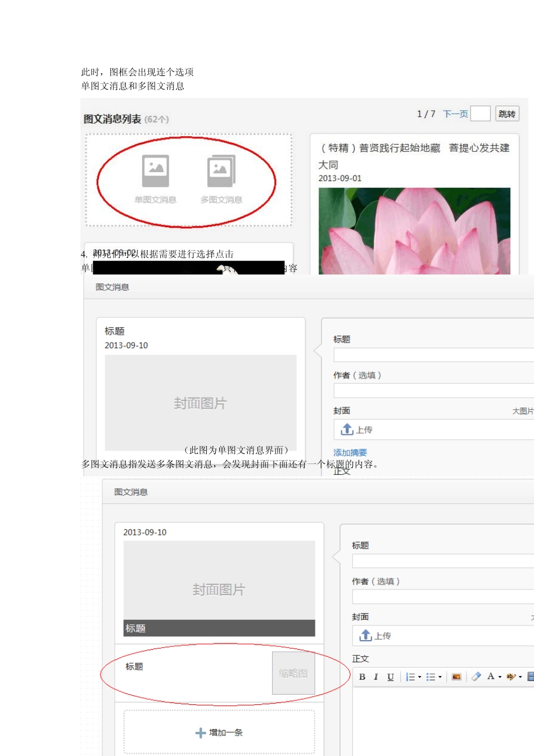Click 标题 heading in single-message preview card
Screen dimensions: 534x756
click(x=115, y=331)
